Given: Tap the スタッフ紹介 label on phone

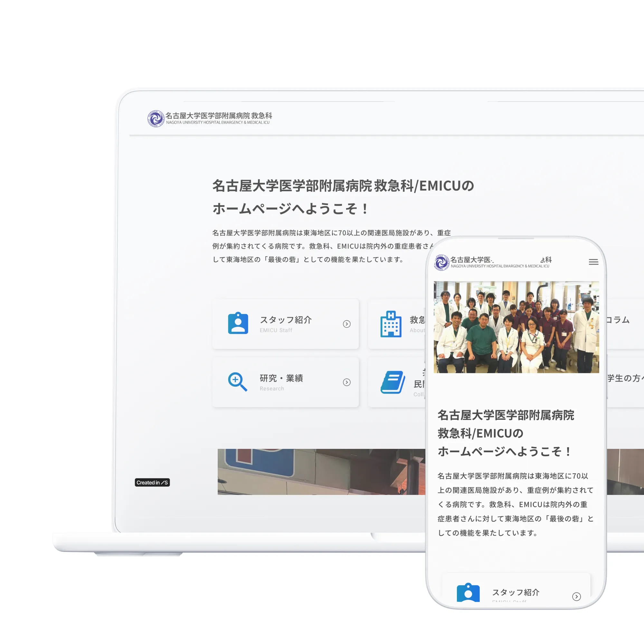Looking at the screenshot, I should pos(516,592).
